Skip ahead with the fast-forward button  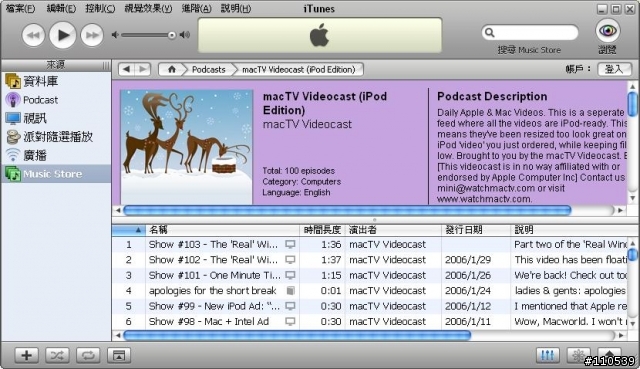(x=92, y=36)
